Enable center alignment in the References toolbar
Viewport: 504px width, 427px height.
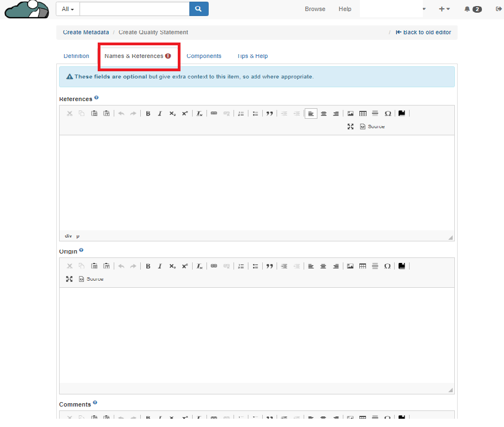tap(323, 114)
